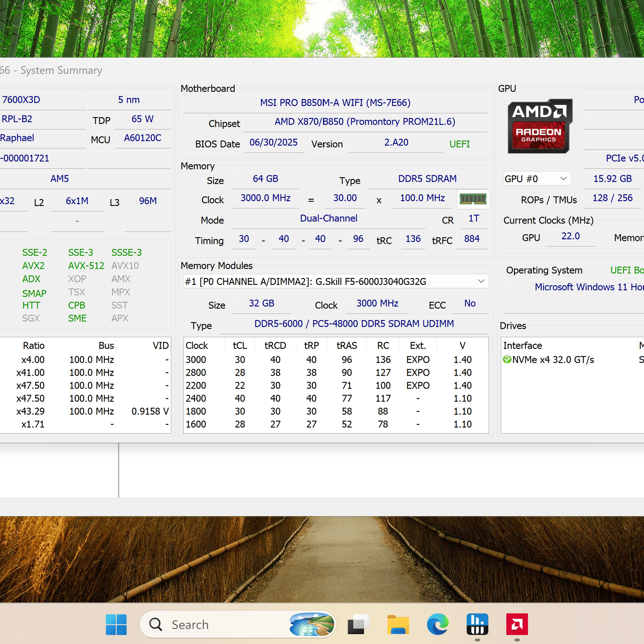Click the SME feature label
The width and height of the screenshot is (644, 644).
(x=77, y=318)
